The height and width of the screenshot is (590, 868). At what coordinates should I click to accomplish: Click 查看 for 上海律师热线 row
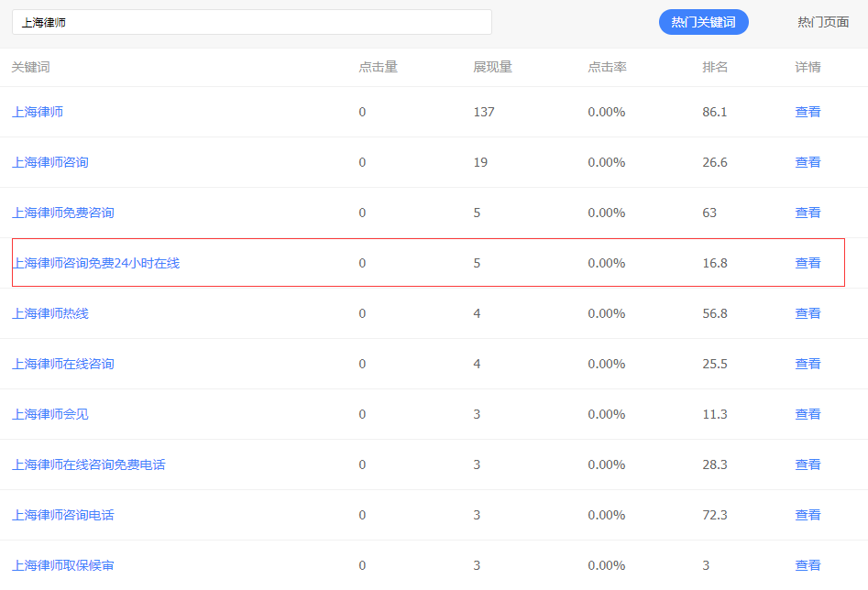(808, 313)
